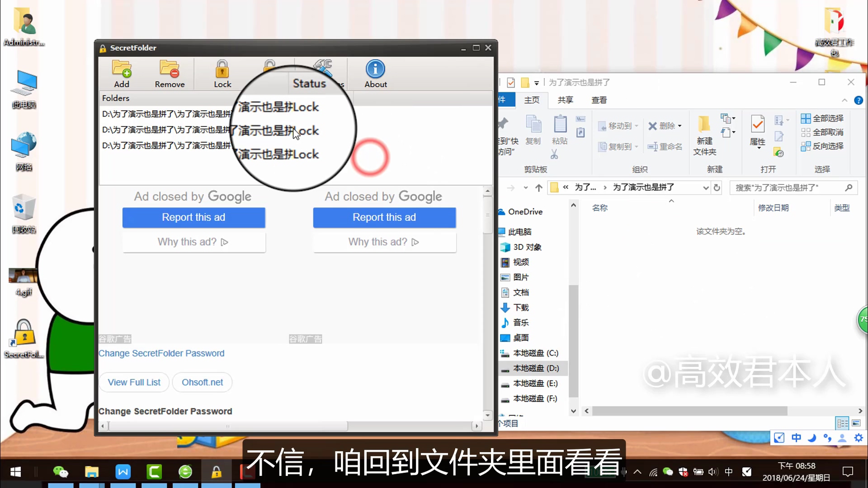This screenshot has width=868, height=488.
Task: Click the Change SecretFolder Password link
Action: coord(162,353)
